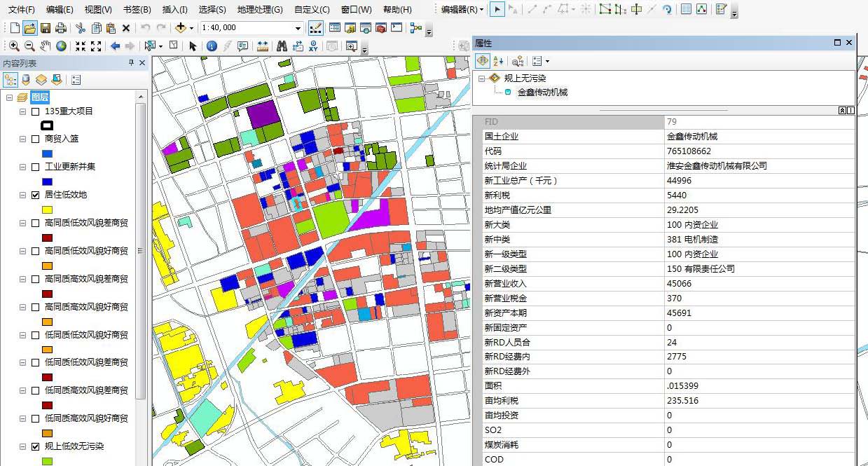Enable the 商贸入篮 layer
This screenshot has height=466, width=868.
click(x=35, y=139)
